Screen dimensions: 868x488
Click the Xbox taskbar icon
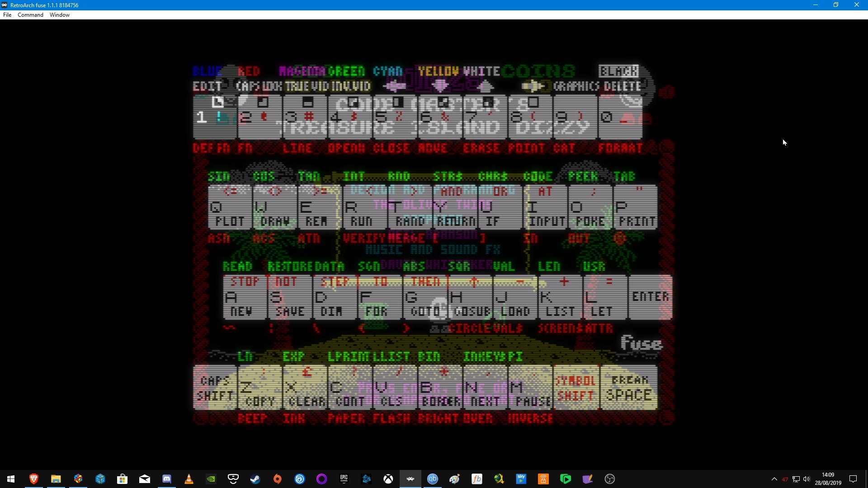[x=388, y=479]
